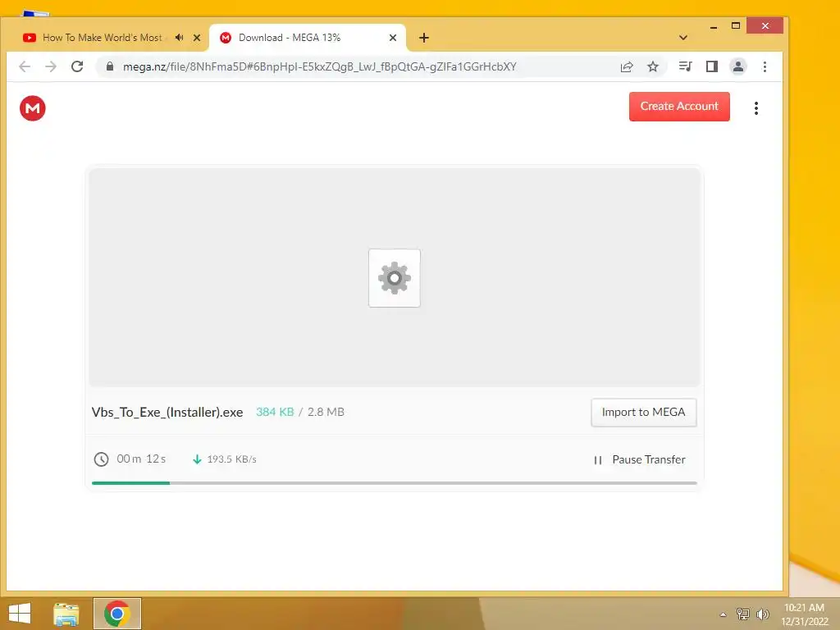Screen dimensions: 840x630
Task: Click the Chrome taskbar icon
Action: [117, 614]
